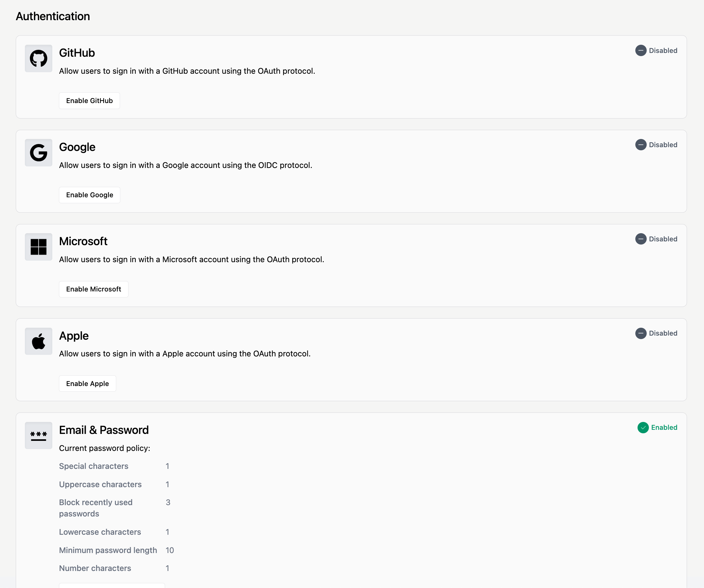Screen dimensions: 704x588
Task: Toggle Apple's Disabled status badge
Action: (x=656, y=333)
